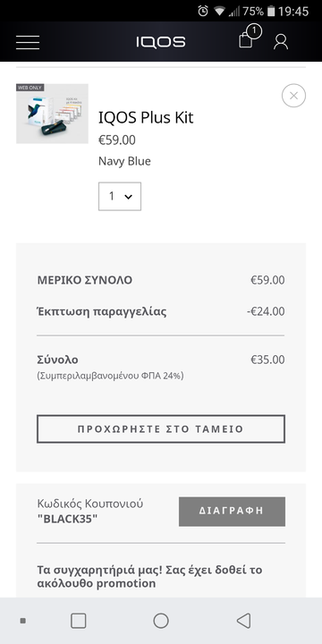Tap the Android home circle button

click(x=161, y=621)
